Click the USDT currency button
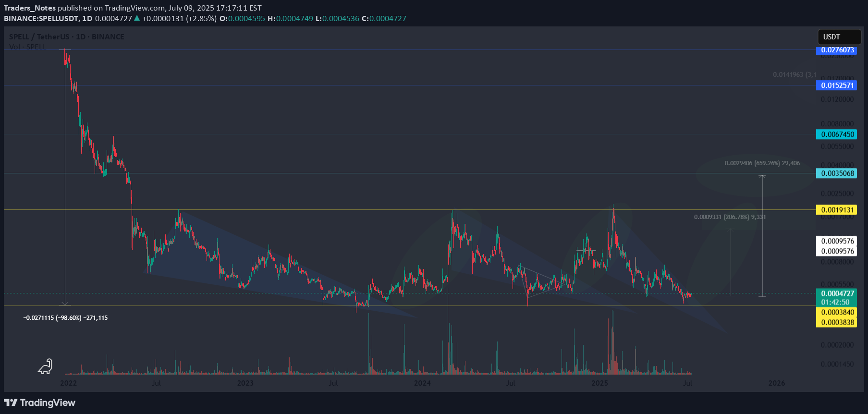This screenshot has height=414, width=868. (839, 37)
